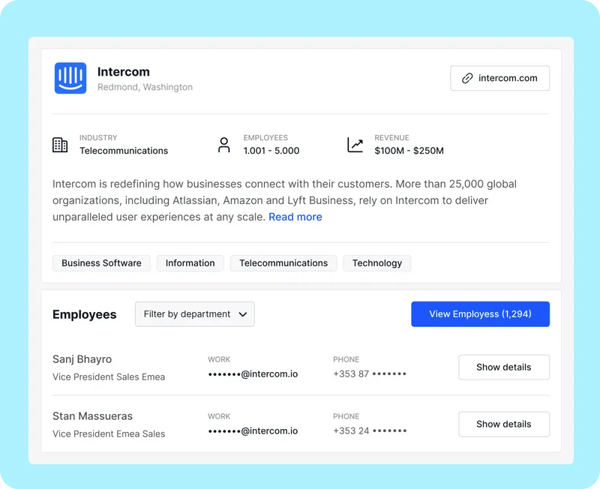This screenshot has height=489, width=600.
Task: Click the +353 24 phone number
Action: 370,431
